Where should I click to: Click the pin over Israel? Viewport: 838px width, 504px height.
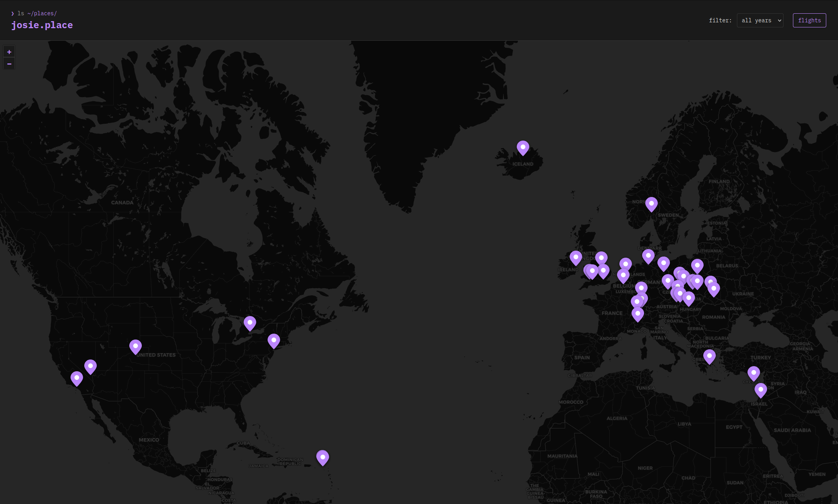(x=760, y=390)
